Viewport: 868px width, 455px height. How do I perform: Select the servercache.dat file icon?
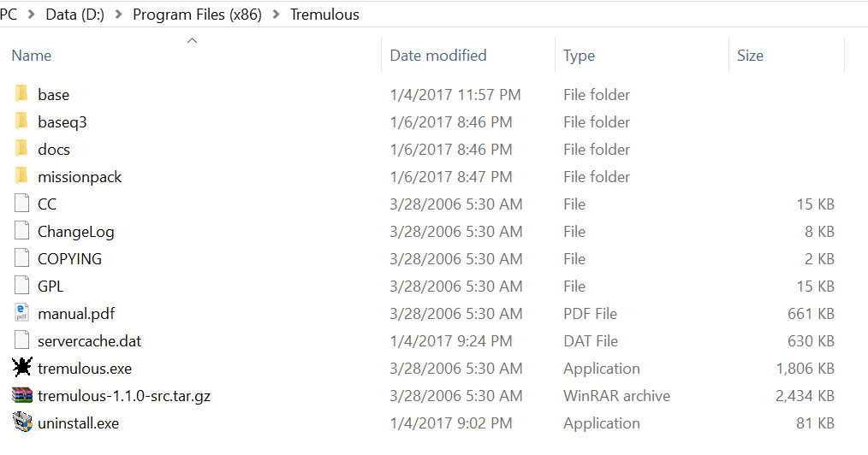[22, 340]
